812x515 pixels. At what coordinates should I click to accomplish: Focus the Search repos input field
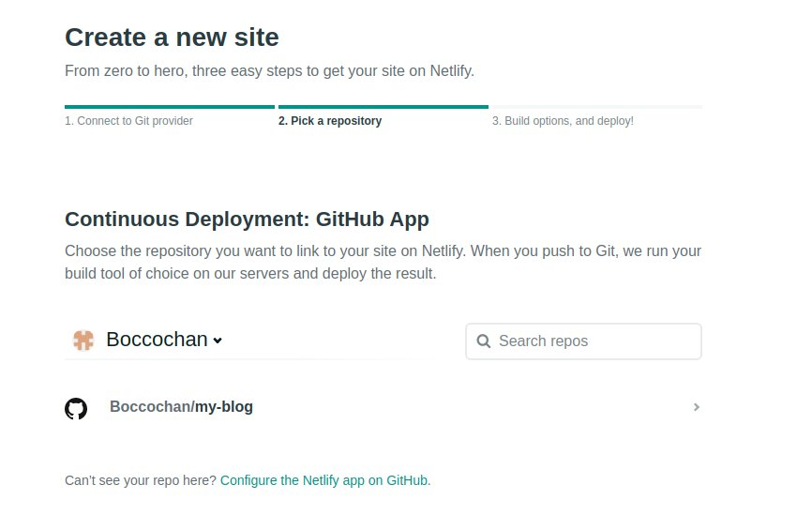tap(583, 341)
